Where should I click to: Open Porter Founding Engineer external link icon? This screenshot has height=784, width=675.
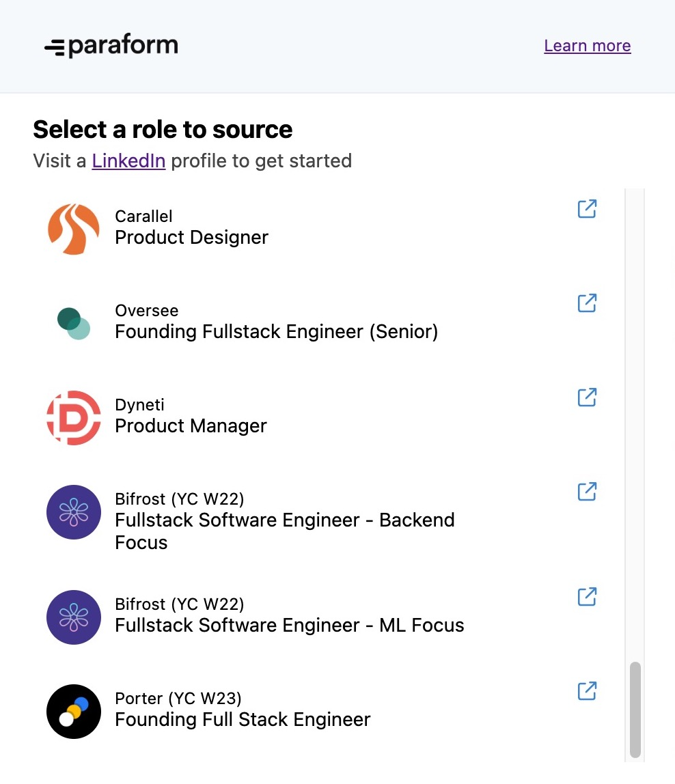[587, 691]
